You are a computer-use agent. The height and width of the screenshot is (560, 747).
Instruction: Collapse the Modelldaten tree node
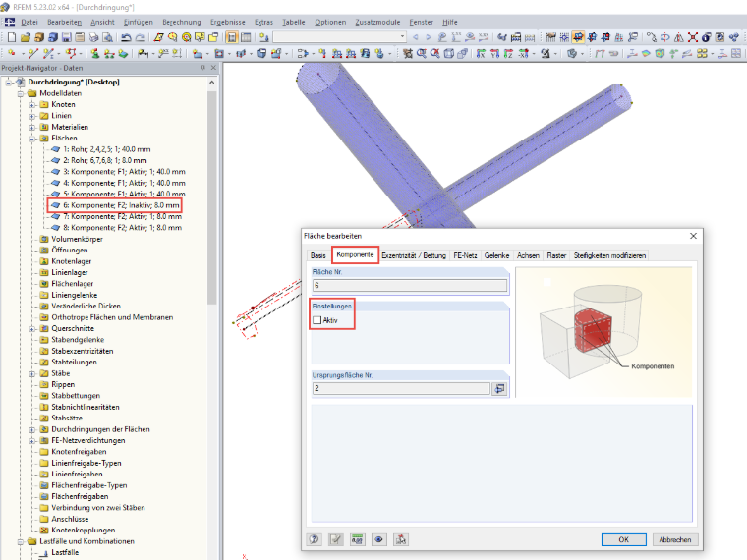pyautogui.click(x=21, y=93)
